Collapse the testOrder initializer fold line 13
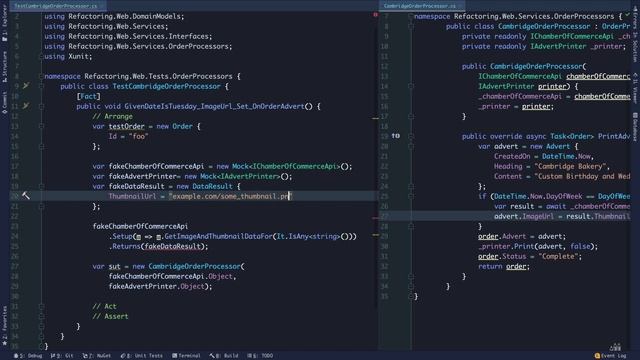Screen dimensions: 640x360 [41, 126]
